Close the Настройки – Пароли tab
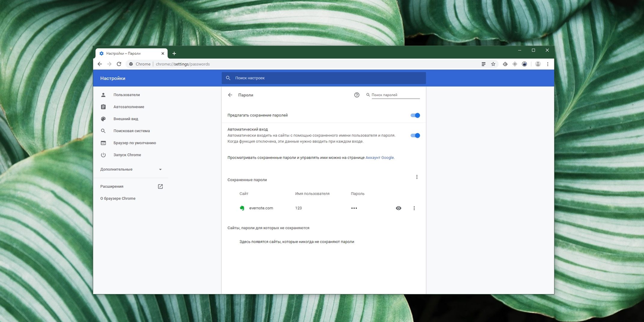This screenshot has width=644, height=322. [x=163, y=54]
